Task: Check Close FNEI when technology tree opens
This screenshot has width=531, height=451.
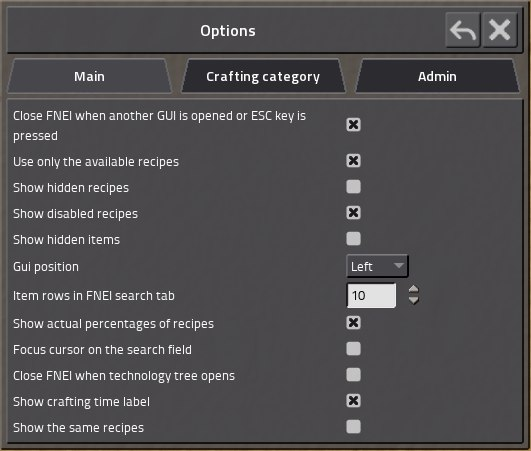Action: click(x=353, y=375)
